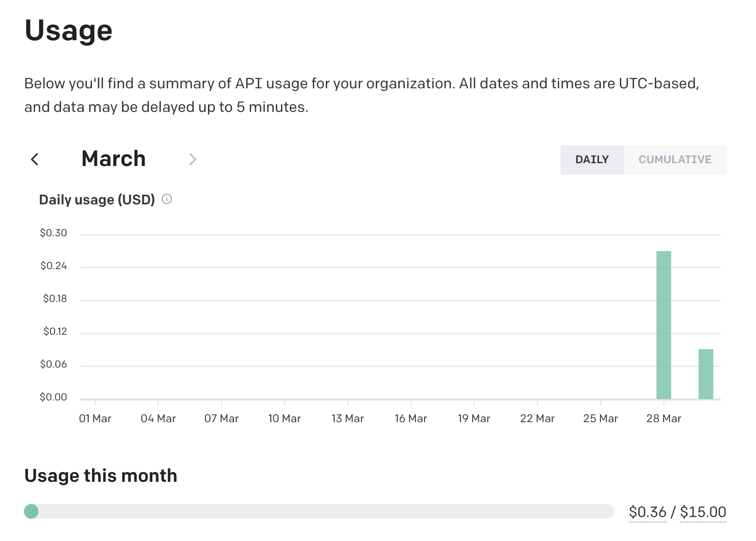Screen dimensions: 756x541
Task: Open the Daily usage info icon
Action: click(167, 199)
